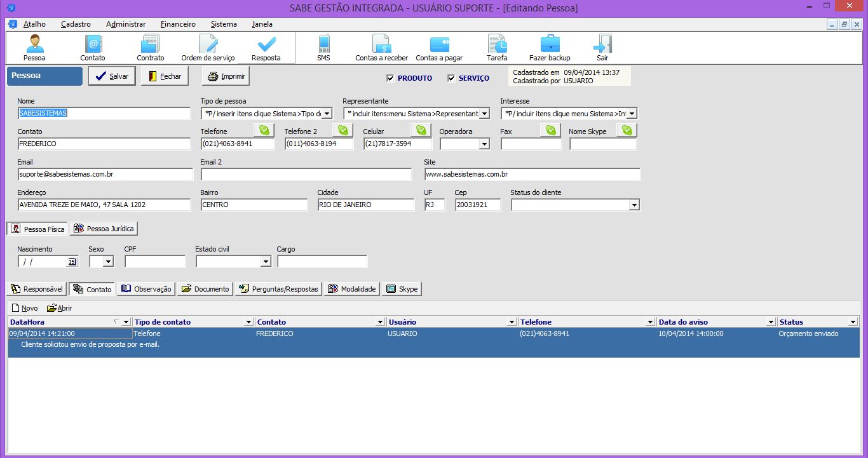Switch to the Observação tab

point(146,289)
